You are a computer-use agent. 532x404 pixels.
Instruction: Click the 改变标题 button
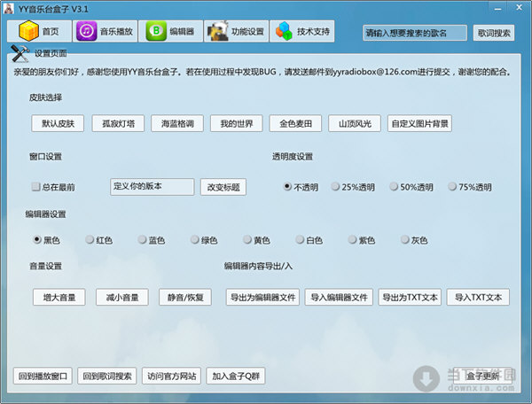[x=223, y=187]
